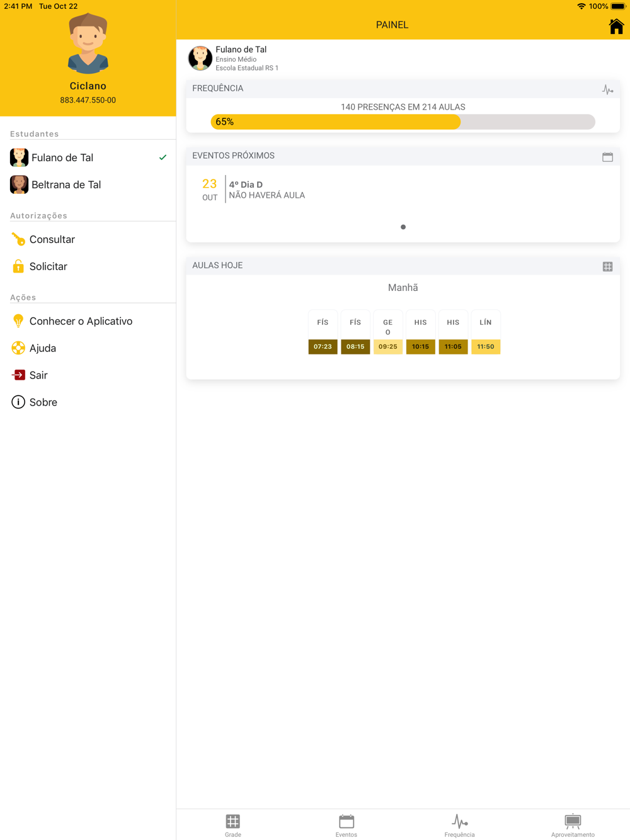Open frequency chart icon in Frequência card

coord(607,89)
